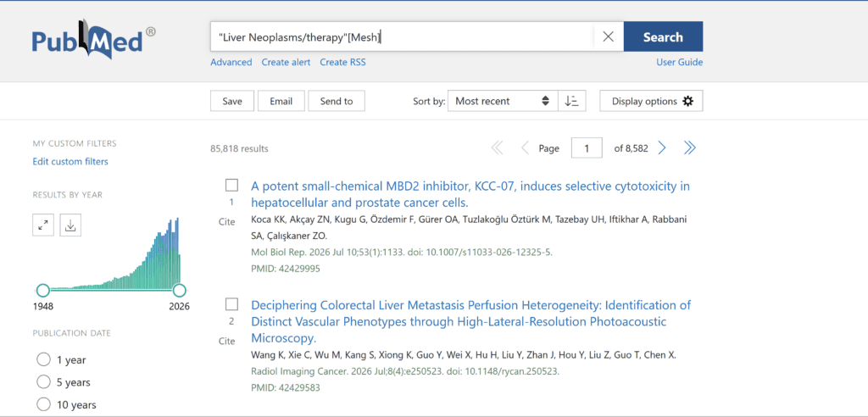Image resolution: width=868 pixels, height=417 pixels.
Task: Click the Create alert link
Action: [x=286, y=62]
